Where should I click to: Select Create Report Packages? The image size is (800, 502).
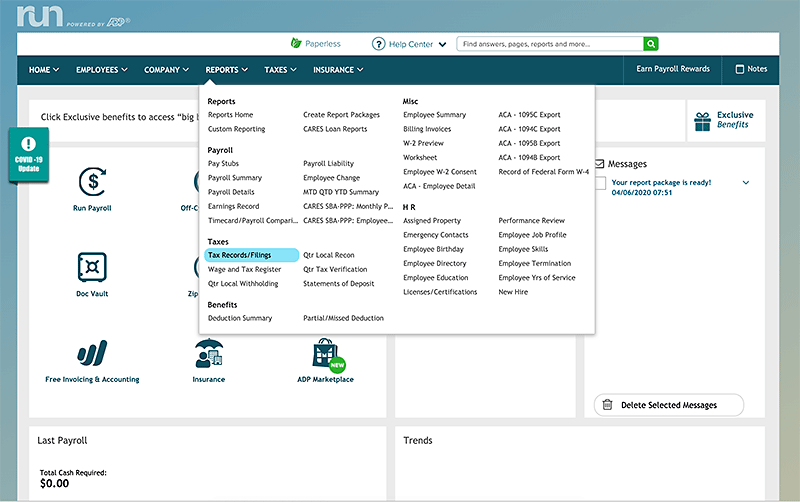[x=341, y=115]
